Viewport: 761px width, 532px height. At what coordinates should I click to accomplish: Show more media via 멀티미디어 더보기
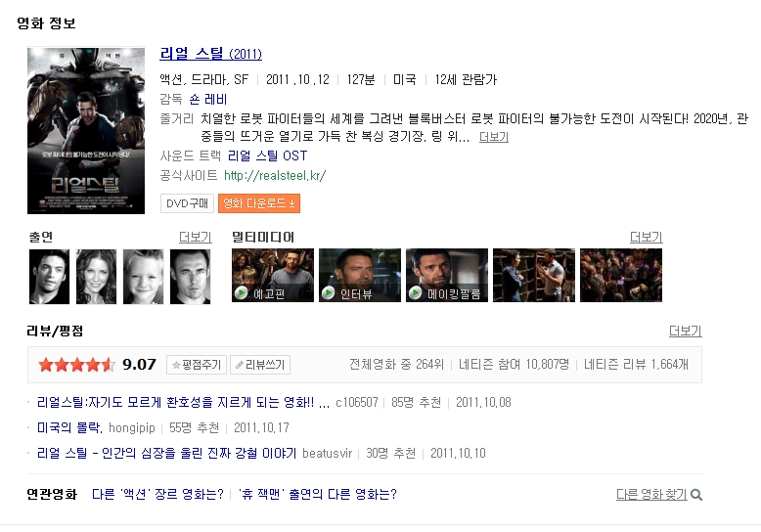pos(646,237)
